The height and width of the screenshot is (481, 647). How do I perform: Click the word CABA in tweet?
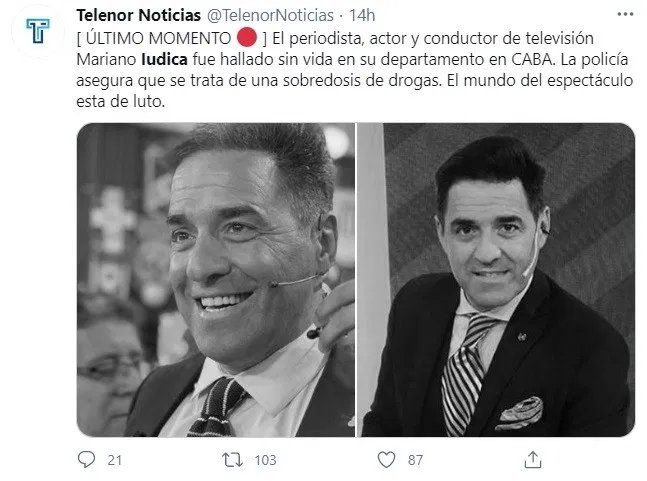coord(531,59)
